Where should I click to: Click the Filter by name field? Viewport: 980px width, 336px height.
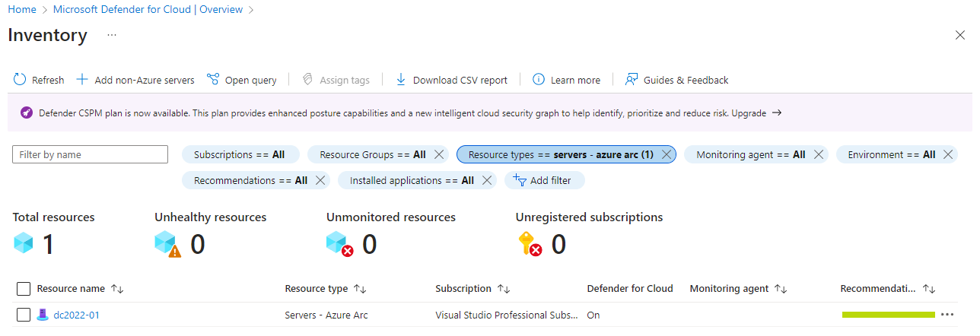tap(90, 154)
